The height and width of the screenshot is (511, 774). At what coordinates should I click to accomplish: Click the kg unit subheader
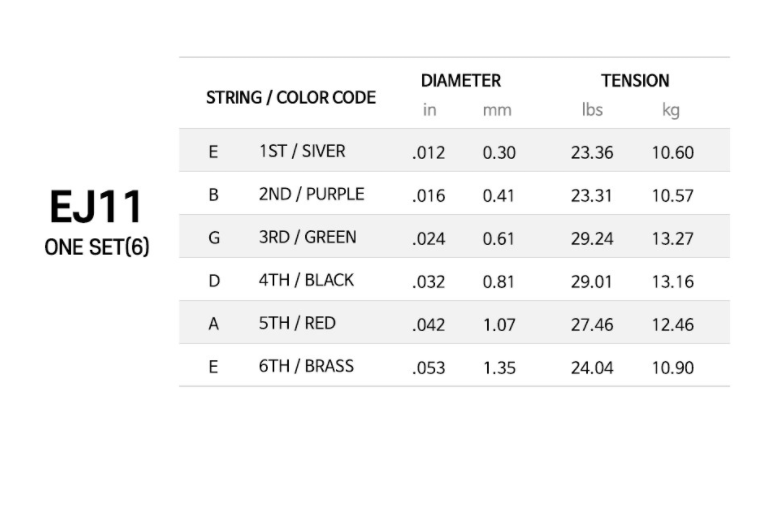click(x=671, y=110)
